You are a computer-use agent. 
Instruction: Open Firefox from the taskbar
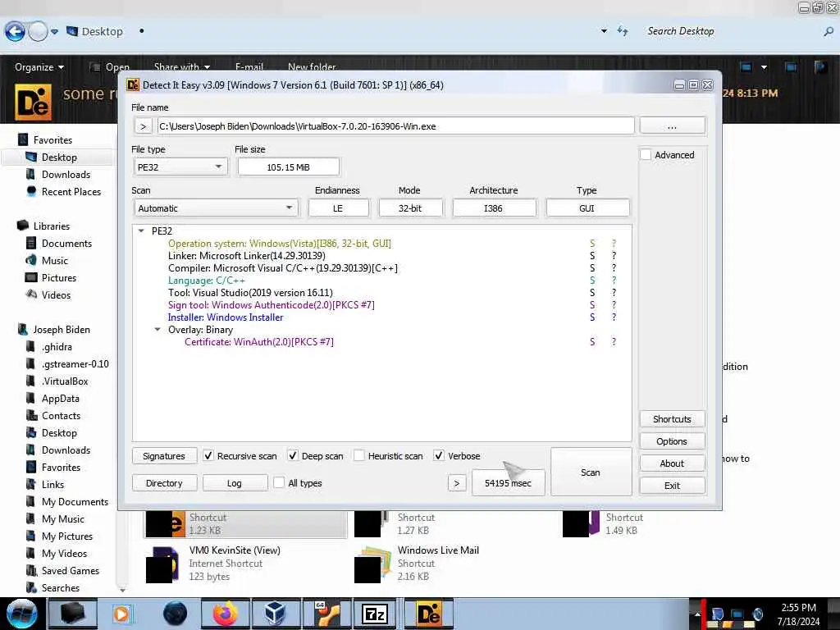[x=226, y=614]
